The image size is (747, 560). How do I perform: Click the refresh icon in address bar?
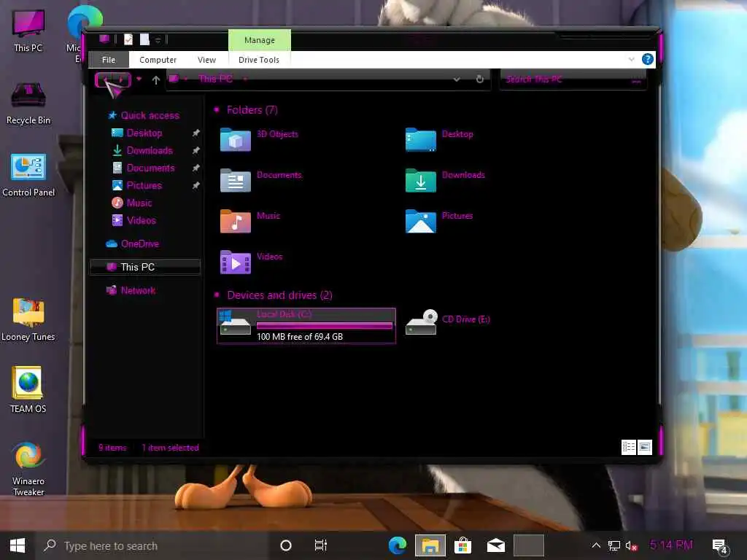pos(480,79)
